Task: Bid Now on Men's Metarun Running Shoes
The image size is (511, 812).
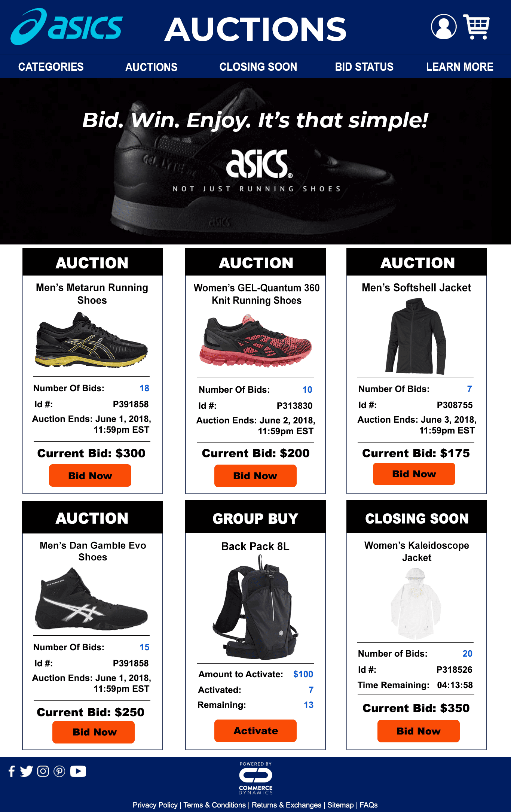Action: click(90, 475)
